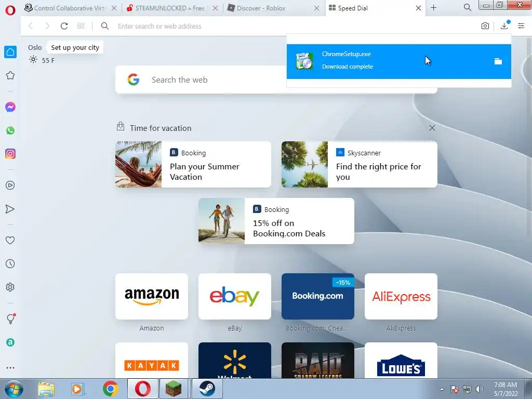The image size is (532, 399).
Task: Open Skyscanner Find the right price card
Action: 360,165
